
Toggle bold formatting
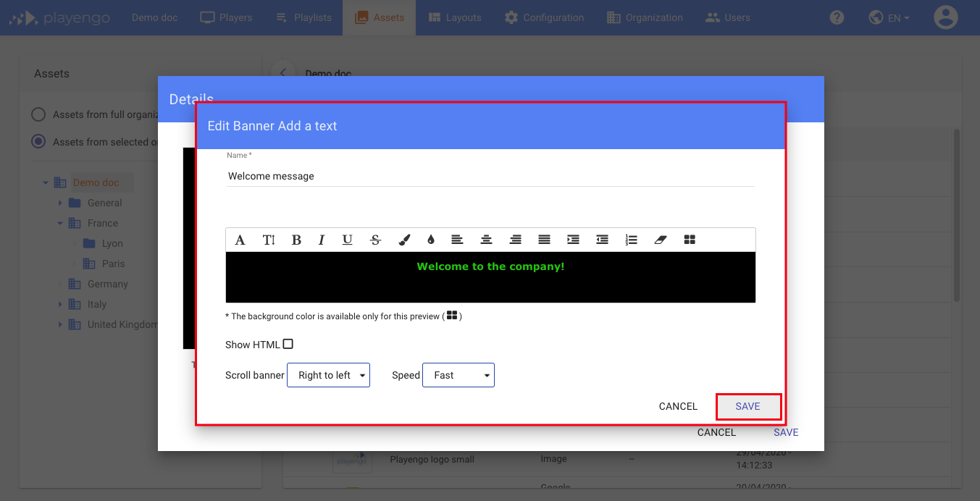click(296, 240)
